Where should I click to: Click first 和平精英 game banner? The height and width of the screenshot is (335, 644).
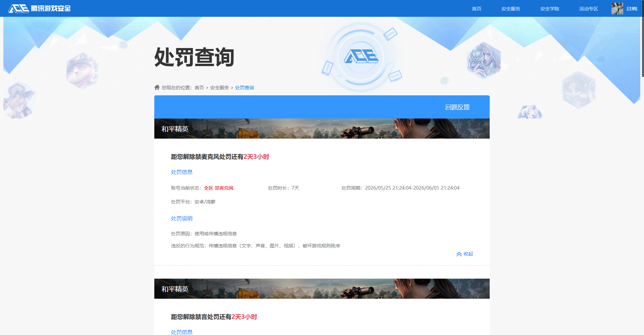(322, 129)
